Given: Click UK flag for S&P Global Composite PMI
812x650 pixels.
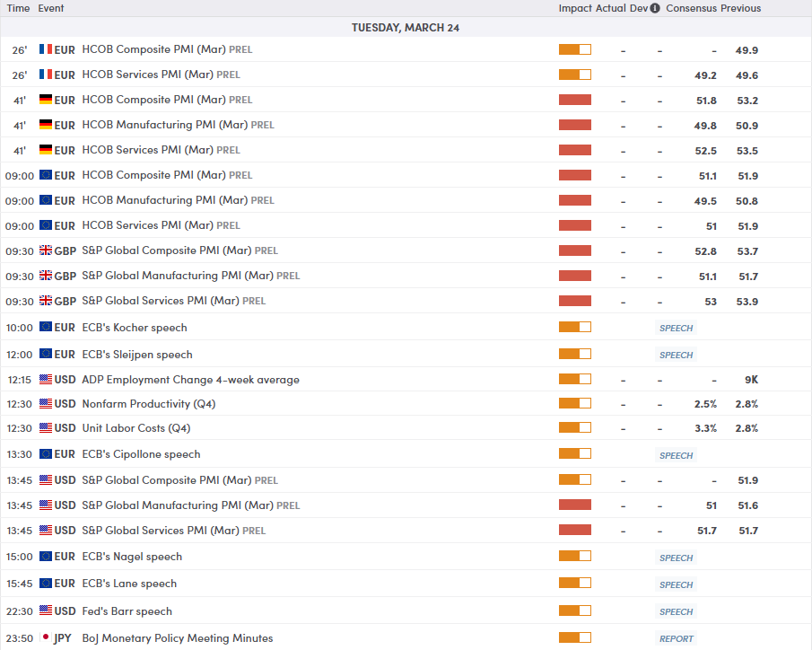Looking at the screenshot, I should [x=46, y=250].
